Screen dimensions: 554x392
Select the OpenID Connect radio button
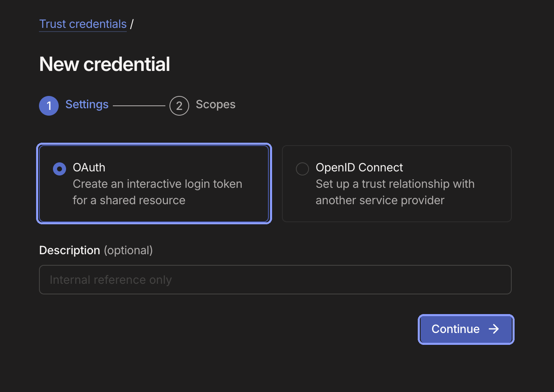pyautogui.click(x=302, y=169)
